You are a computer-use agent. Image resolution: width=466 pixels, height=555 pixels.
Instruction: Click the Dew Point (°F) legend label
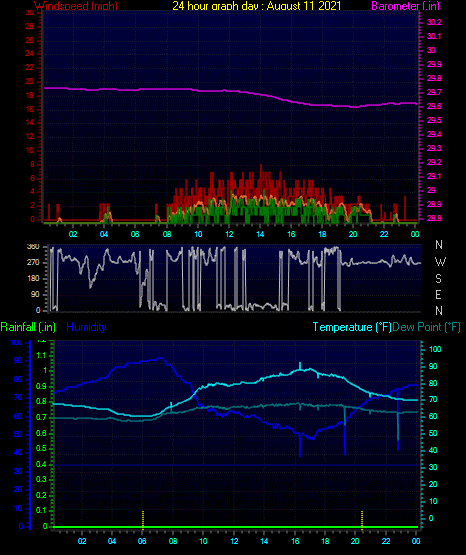[x=426, y=327]
